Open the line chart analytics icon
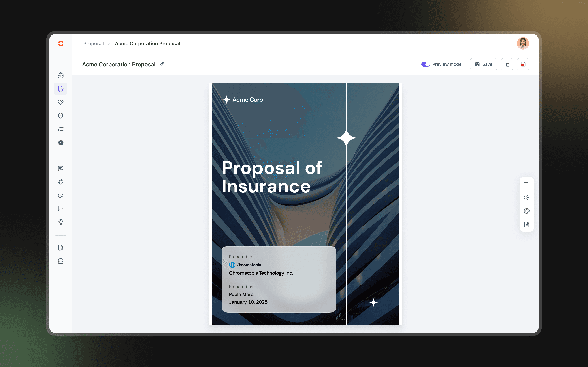588x367 pixels. 60,208
